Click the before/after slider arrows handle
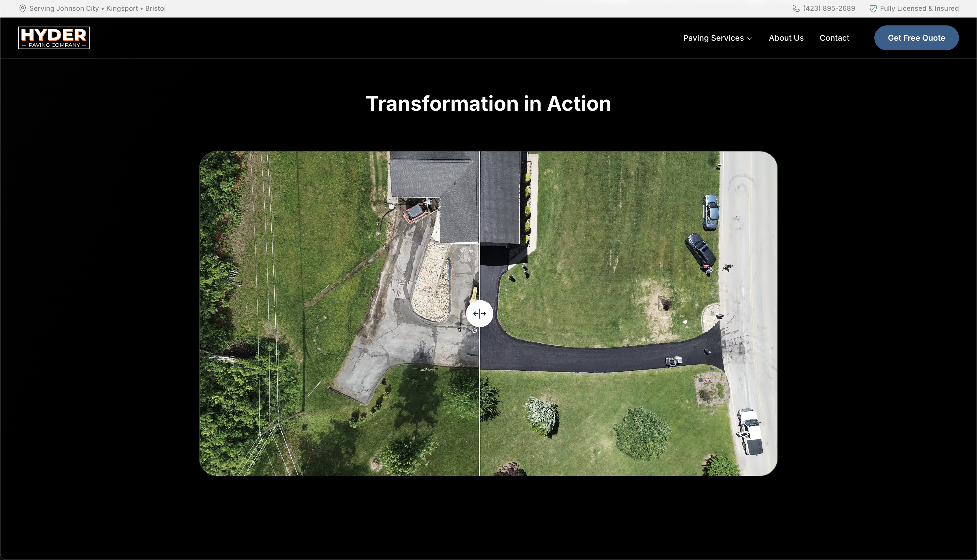Screen dimensions: 977x560 pos(479,313)
